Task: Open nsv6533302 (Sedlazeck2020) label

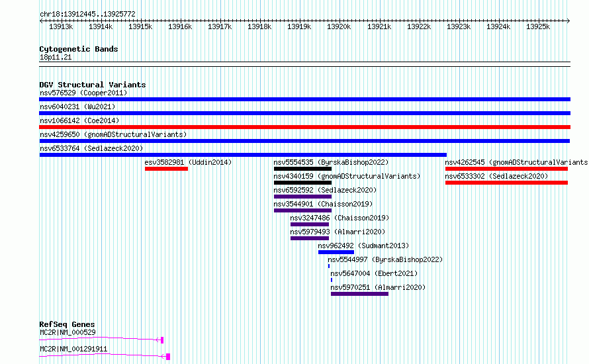Action: tap(496, 176)
